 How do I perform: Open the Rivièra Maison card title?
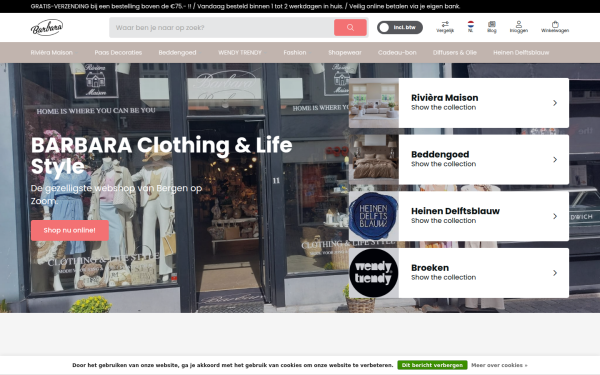(x=445, y=98)
